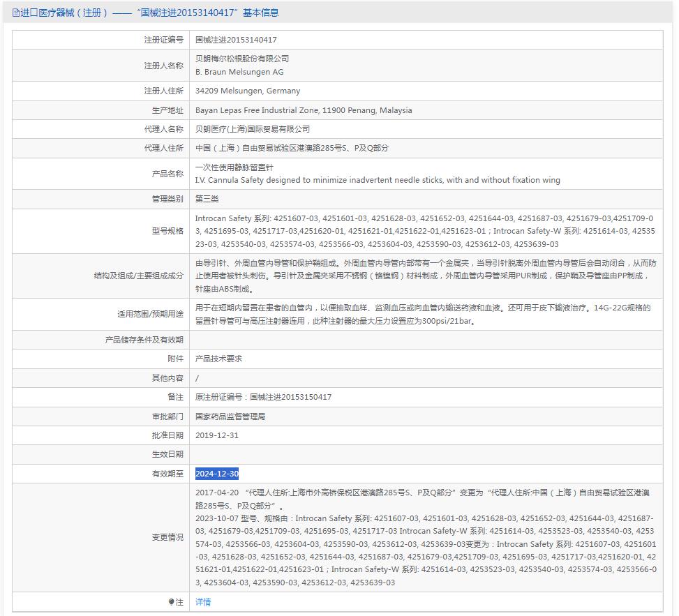Click 生产地址 row label
679x616 pixels.
(x=167, y=110)
